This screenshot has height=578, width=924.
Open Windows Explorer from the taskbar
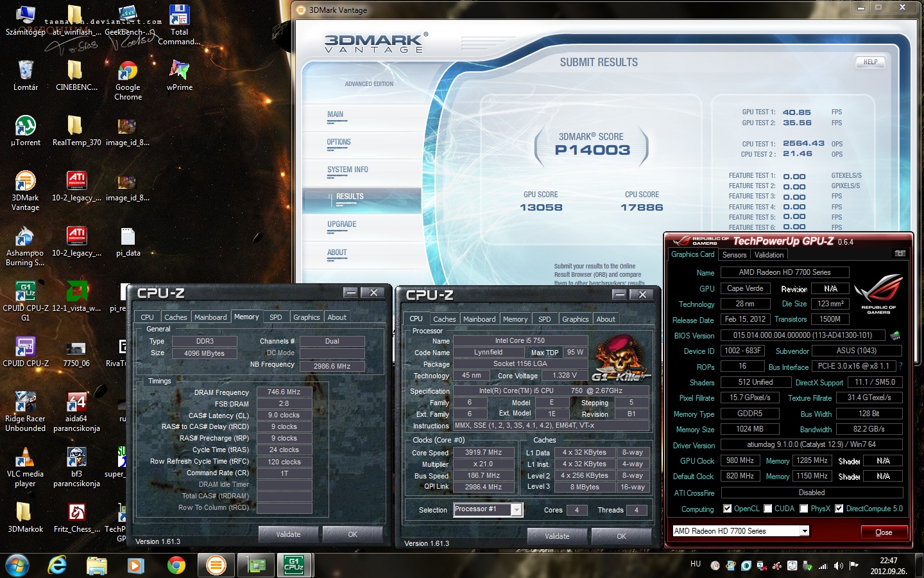(x=96, y=565)
